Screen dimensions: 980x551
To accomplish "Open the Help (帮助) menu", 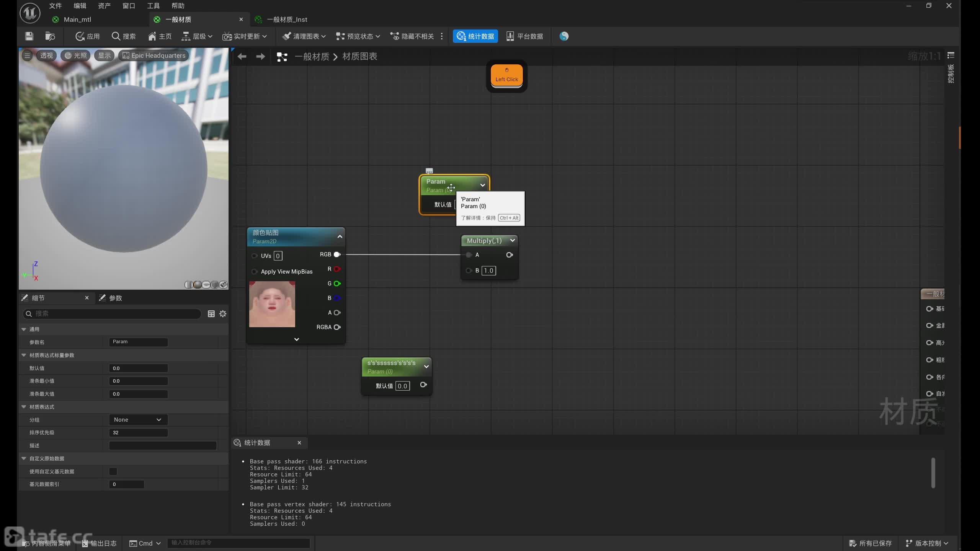I will click(178, 6).
